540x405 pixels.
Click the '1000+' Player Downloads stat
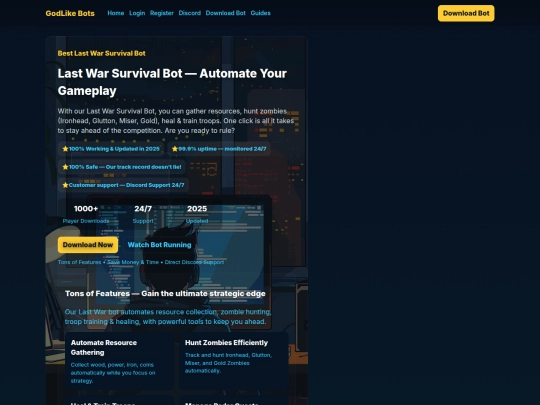86,214
